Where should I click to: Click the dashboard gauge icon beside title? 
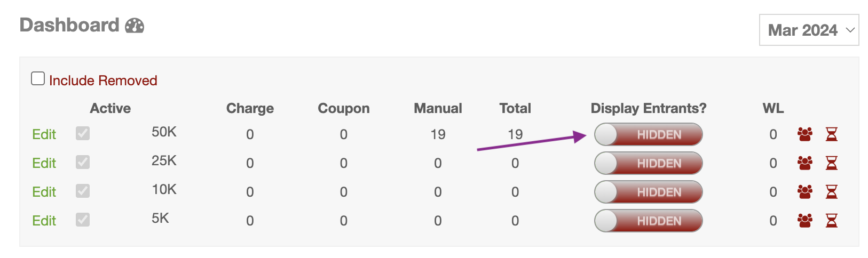135,26
